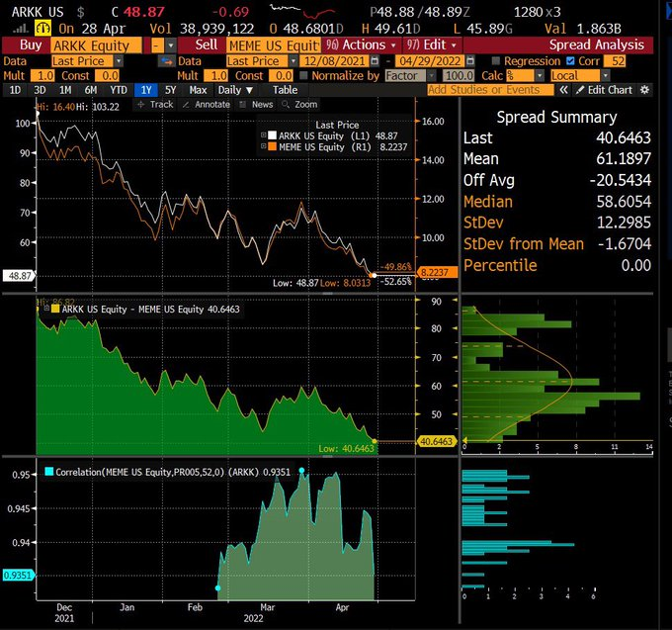Select the Annotate tool
Image resolution: width=672 pixels, height=630 pixels.
coord(207,104)
